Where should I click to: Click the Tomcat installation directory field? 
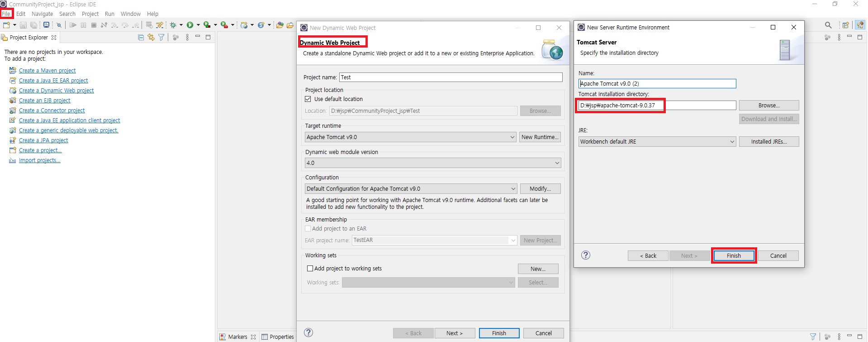(657, 105)
